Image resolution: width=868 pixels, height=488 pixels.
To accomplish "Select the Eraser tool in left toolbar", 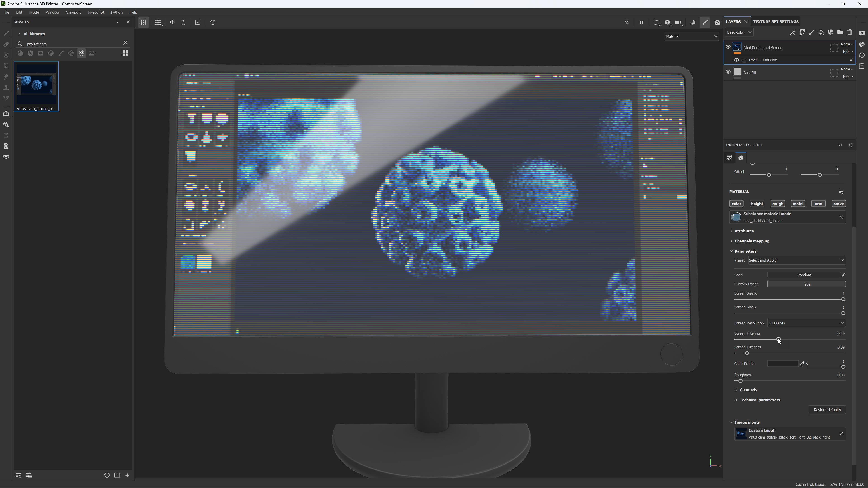I will tap(6, 45).
